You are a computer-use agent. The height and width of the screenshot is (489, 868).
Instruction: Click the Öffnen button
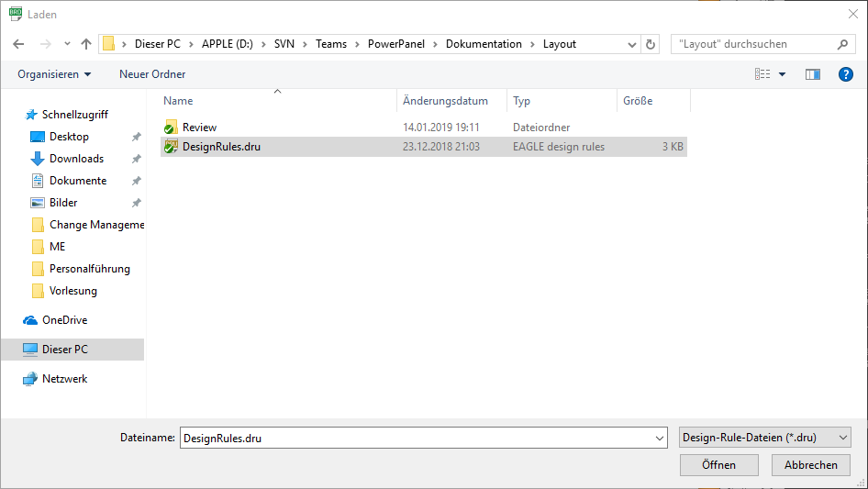click(x=718, y=465)
